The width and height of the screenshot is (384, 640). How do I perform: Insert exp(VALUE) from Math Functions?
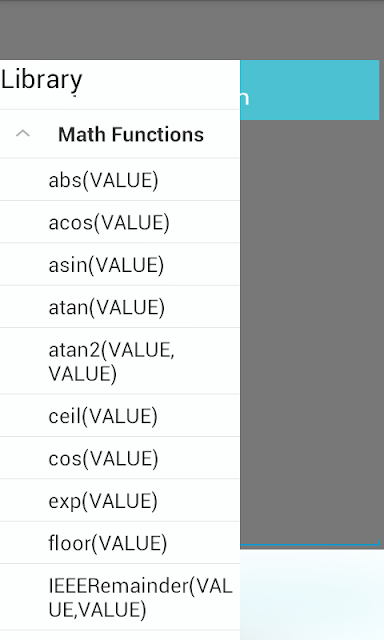(120, 501)
